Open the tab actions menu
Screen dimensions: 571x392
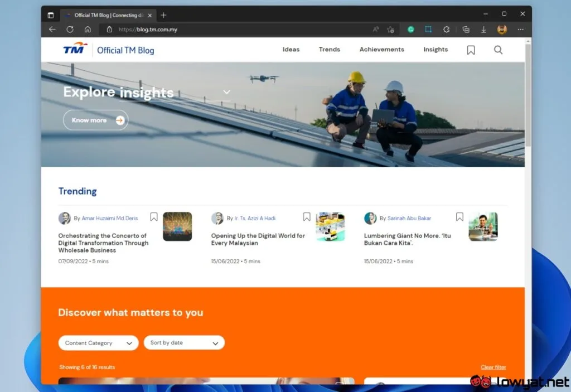[x=51, y=15]
